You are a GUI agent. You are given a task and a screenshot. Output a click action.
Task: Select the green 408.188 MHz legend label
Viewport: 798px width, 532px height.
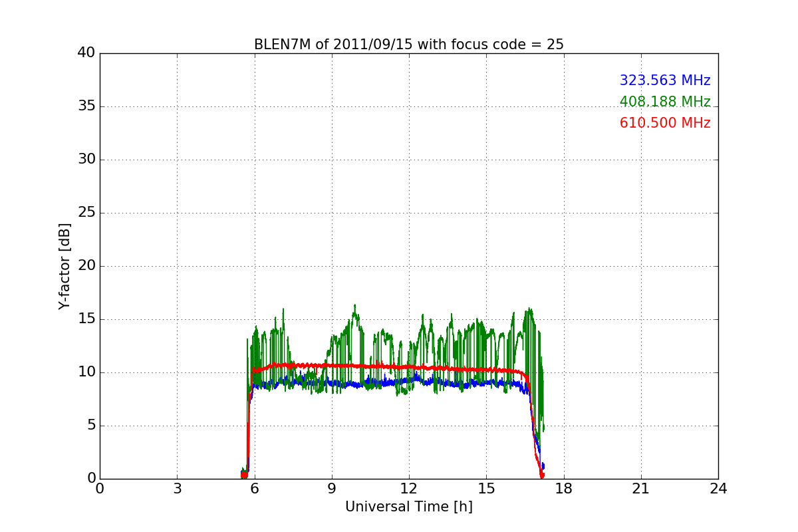point(665,102)
